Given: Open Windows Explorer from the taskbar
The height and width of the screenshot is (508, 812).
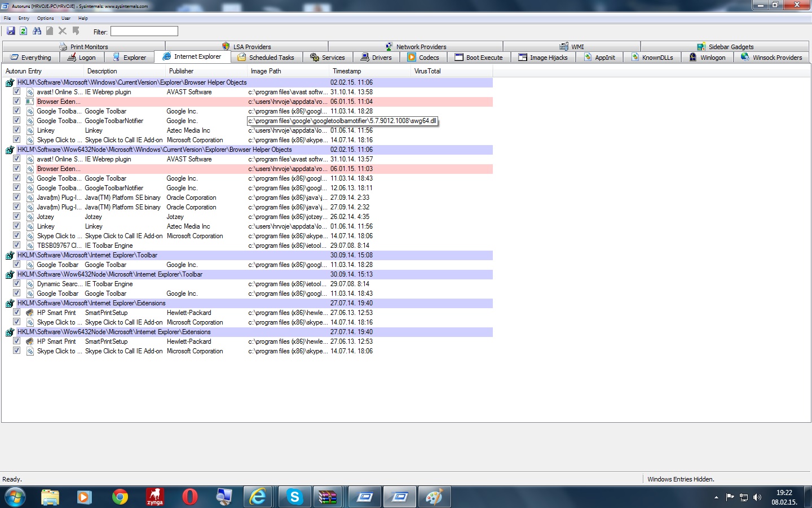Looking at the screenshot, I should pyautogui.click(x=50, y=497).
